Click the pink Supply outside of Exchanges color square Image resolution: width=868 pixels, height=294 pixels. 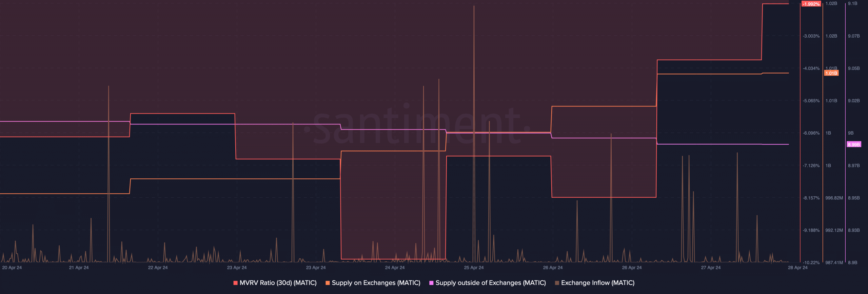coord(431,283)
